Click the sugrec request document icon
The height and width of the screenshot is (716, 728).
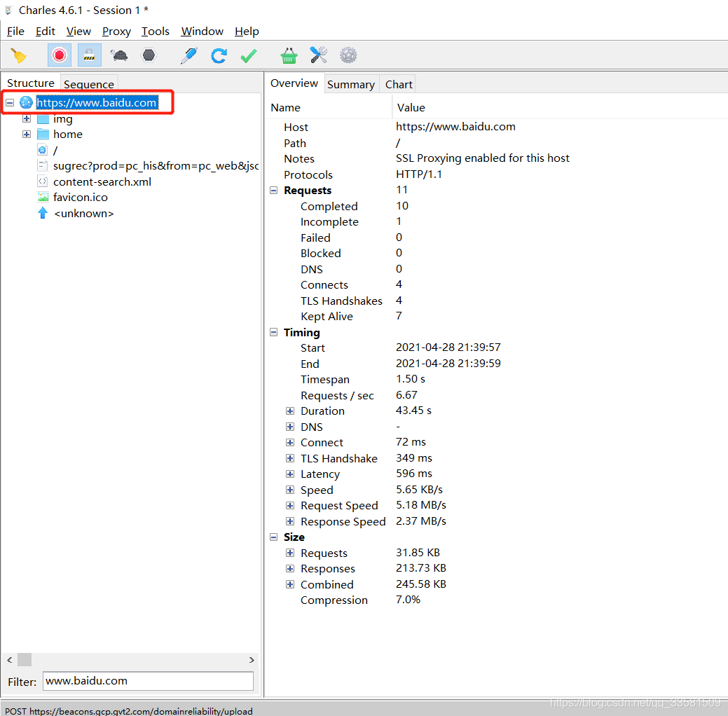(42, 166)
